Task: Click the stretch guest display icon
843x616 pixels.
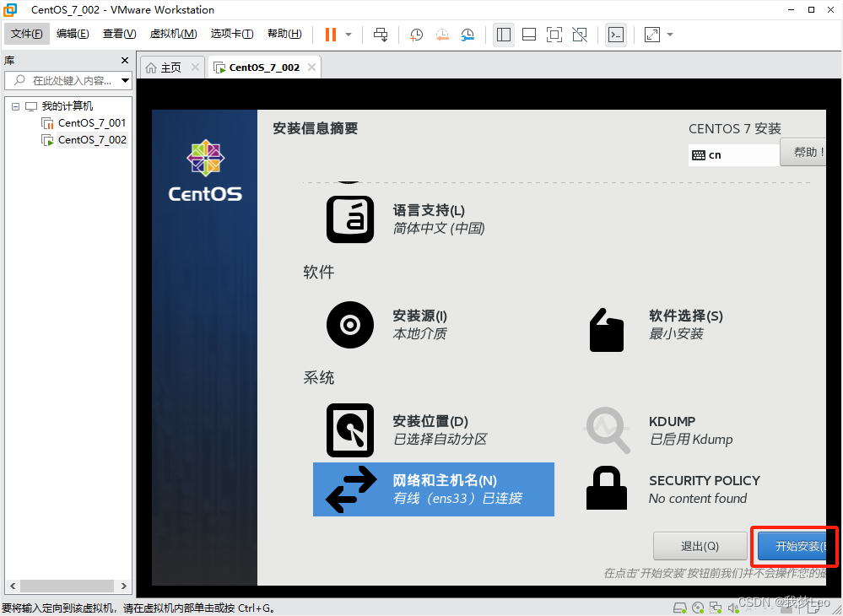Action: click(x=651, y=35)
